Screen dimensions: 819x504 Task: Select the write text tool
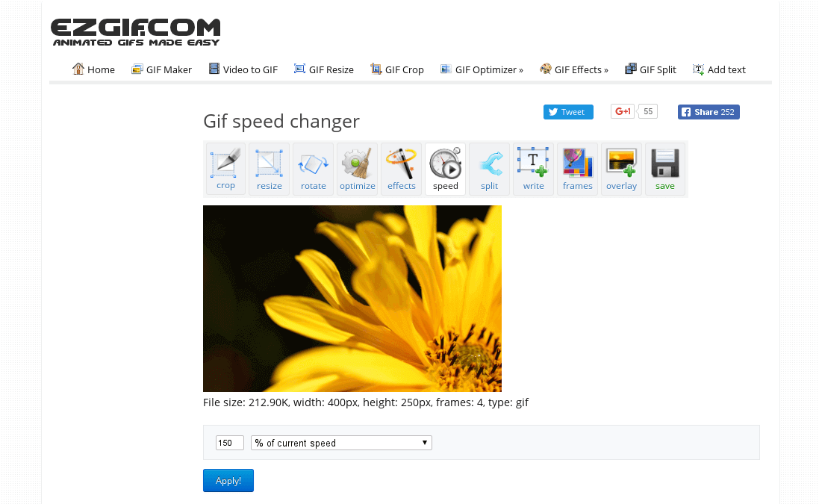click(x=533, y=168)
